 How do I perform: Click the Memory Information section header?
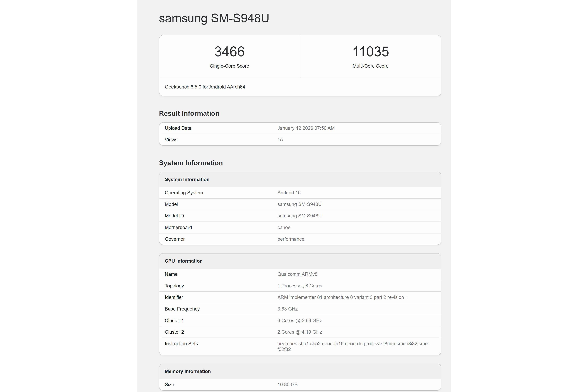click(188, 371)
